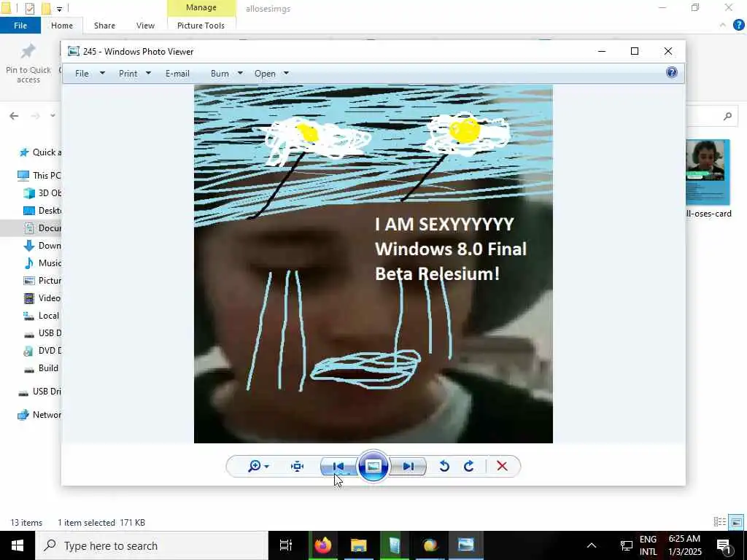Open Print menu in Photo Viewer
747x560 pixels.
point(128,74)
